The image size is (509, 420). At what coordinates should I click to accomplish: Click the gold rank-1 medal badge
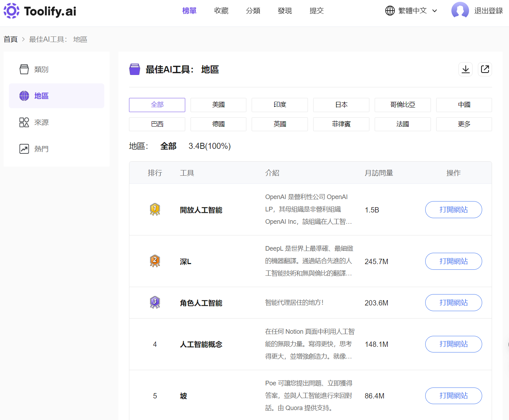[155, 209]
